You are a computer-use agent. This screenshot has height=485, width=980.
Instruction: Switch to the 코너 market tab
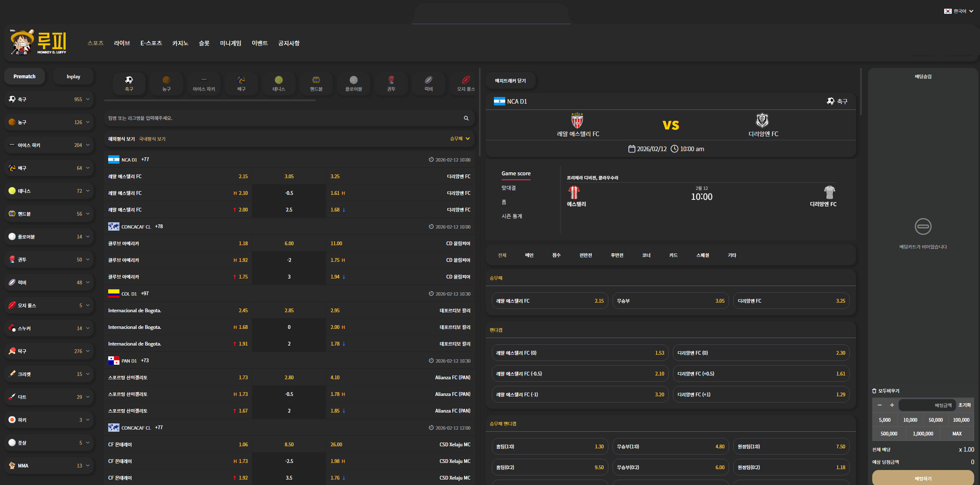[646, 255]
